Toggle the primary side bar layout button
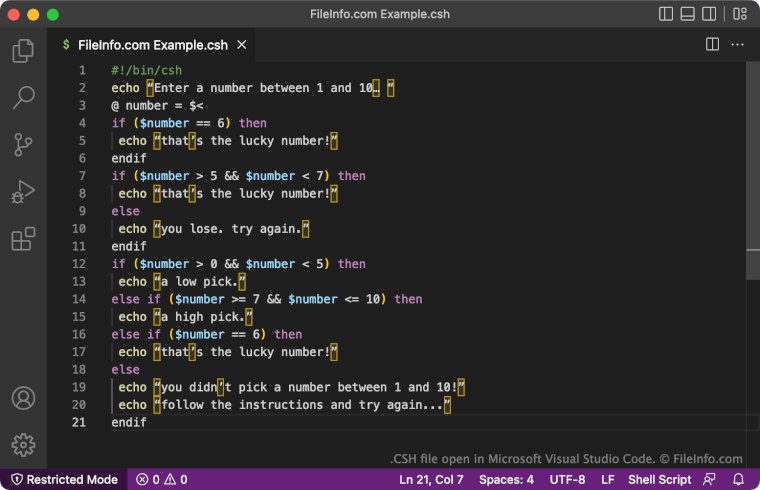 667,14
